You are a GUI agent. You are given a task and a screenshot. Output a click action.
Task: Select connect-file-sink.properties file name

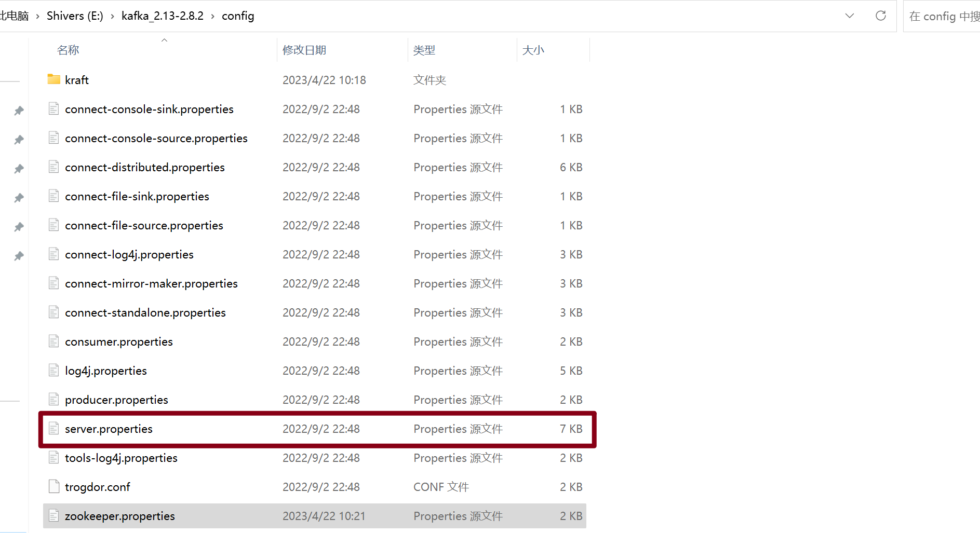tap(137, 196)
